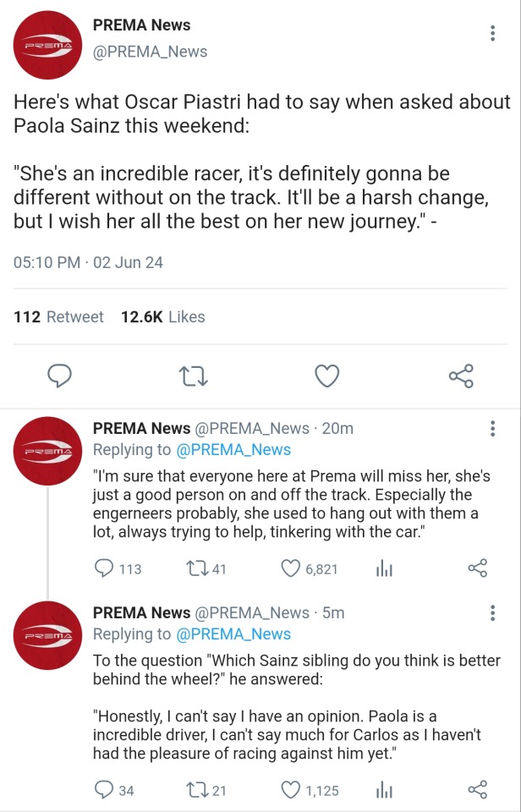Like the reply with 6,821 likes

click(291, 568)
